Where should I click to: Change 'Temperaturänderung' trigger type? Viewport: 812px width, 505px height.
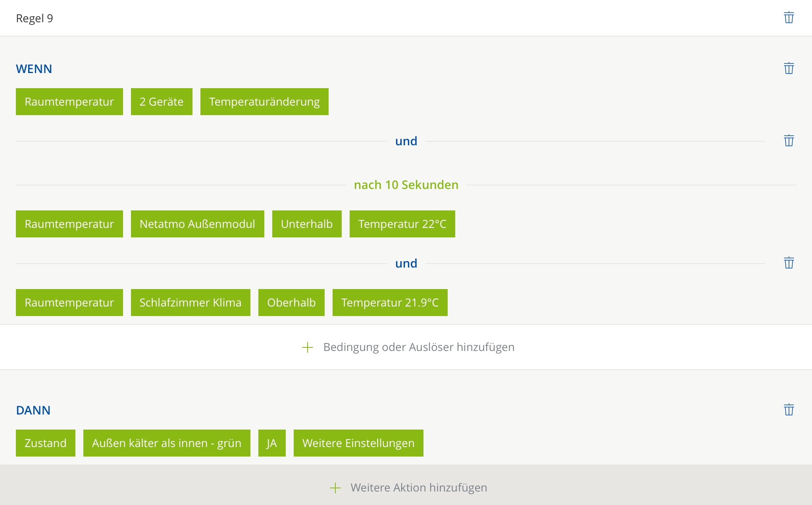264,102
